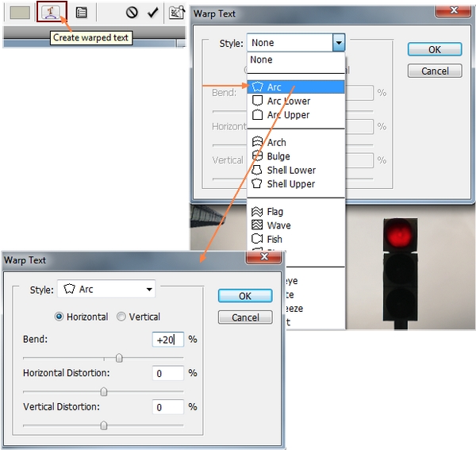This screenshot has height=450, width=476.
Task: Choose None in the style list
Action: (296, 60)
